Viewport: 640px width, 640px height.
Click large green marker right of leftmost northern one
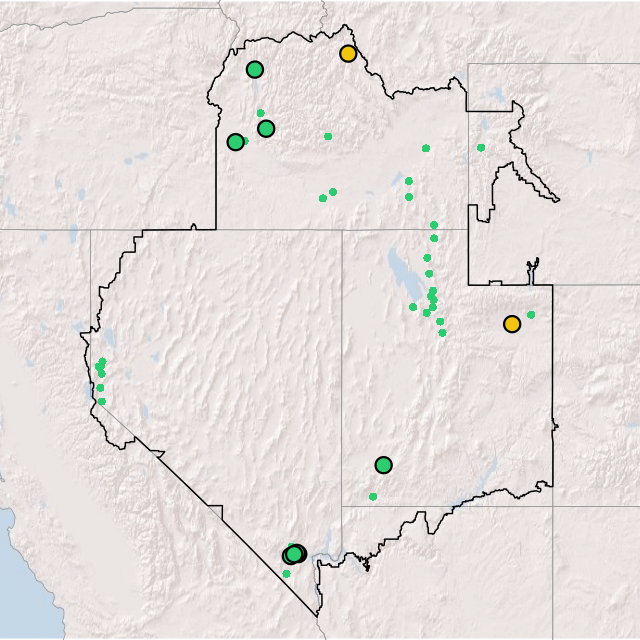point(266,128)
